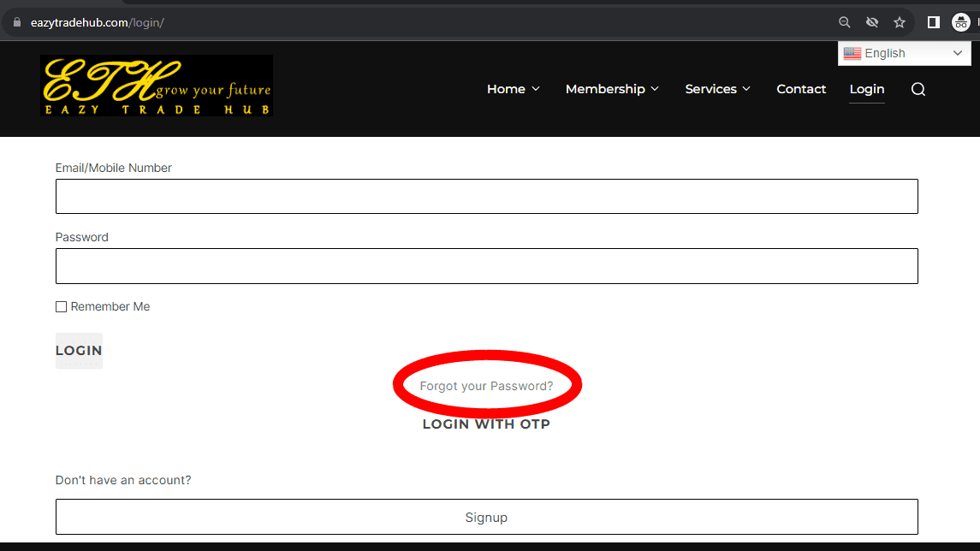Click the site search magnifier icon
Viewport: 980px width, 551px height.
pos(918,90)
